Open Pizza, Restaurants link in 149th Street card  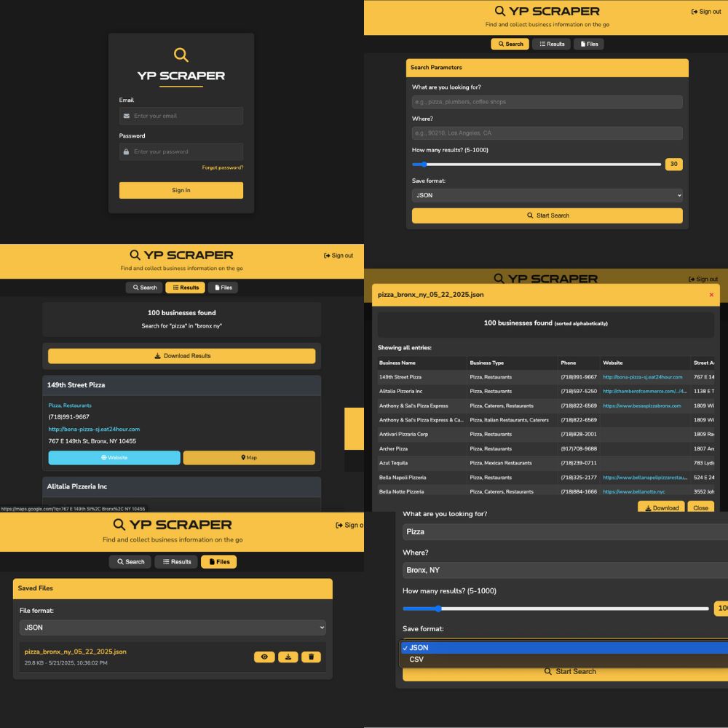(x=70, y=405)
